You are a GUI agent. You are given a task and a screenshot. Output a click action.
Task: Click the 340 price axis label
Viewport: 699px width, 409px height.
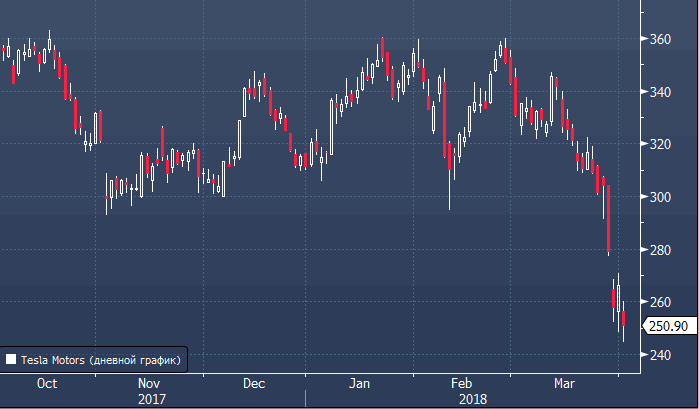(x=659, y=92)
